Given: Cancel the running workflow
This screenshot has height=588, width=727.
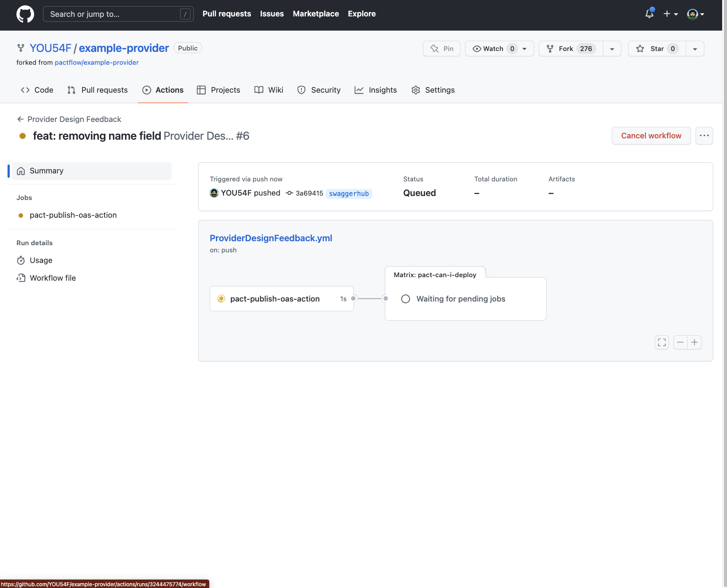Looking at the screenshot, I should point(651,136).
